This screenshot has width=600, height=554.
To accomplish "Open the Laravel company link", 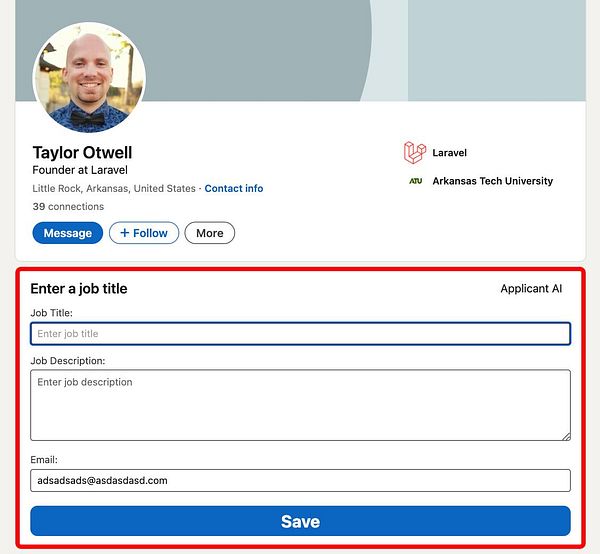I will [450, 153].
